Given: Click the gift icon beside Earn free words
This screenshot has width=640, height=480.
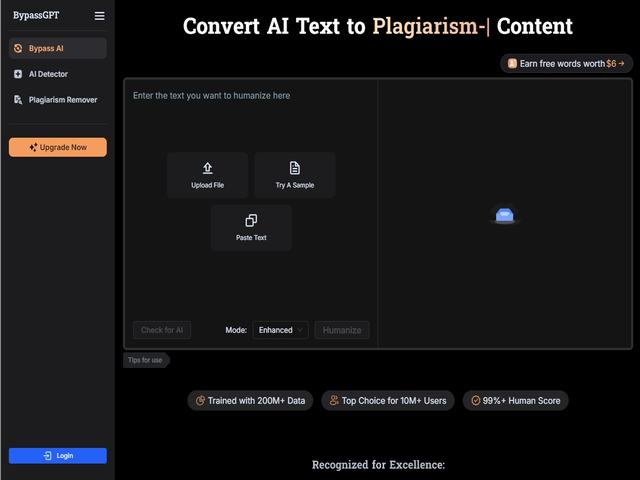Looking at the screenshot, I should tap(512, 63).
